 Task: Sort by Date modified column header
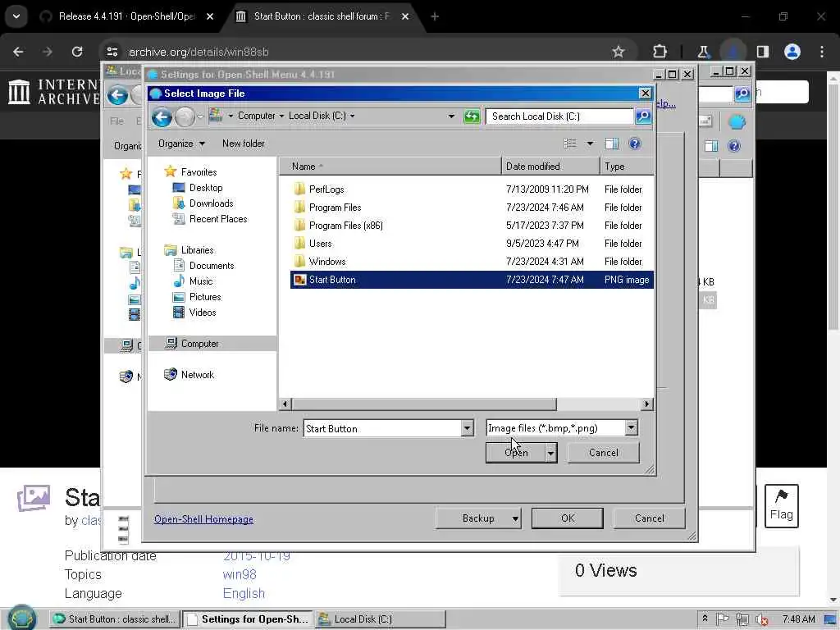(550, 167)
